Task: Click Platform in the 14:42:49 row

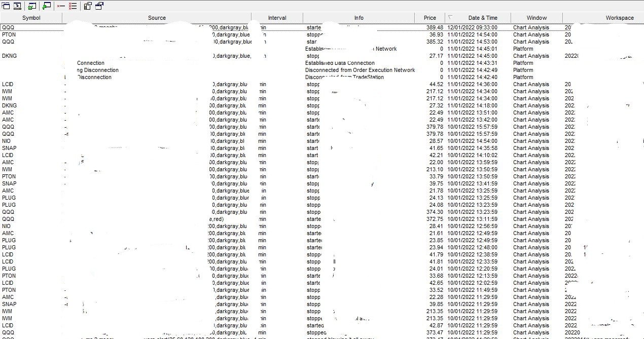Action: (x=523, y=70)
